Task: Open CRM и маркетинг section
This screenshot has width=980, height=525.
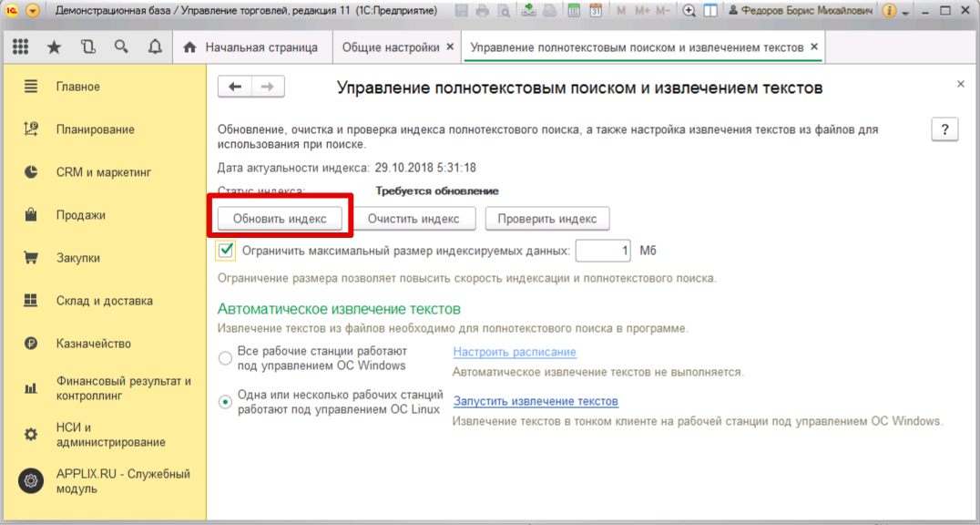Action: click(105, 172)
